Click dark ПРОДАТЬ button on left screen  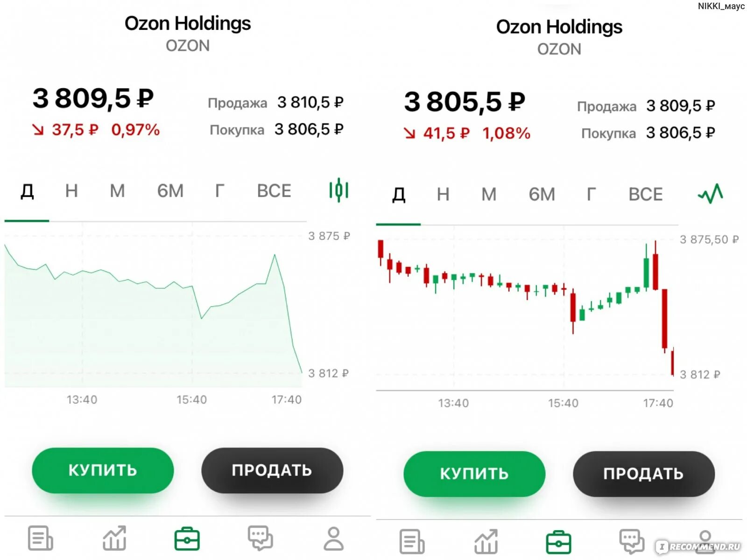point(272,470)
